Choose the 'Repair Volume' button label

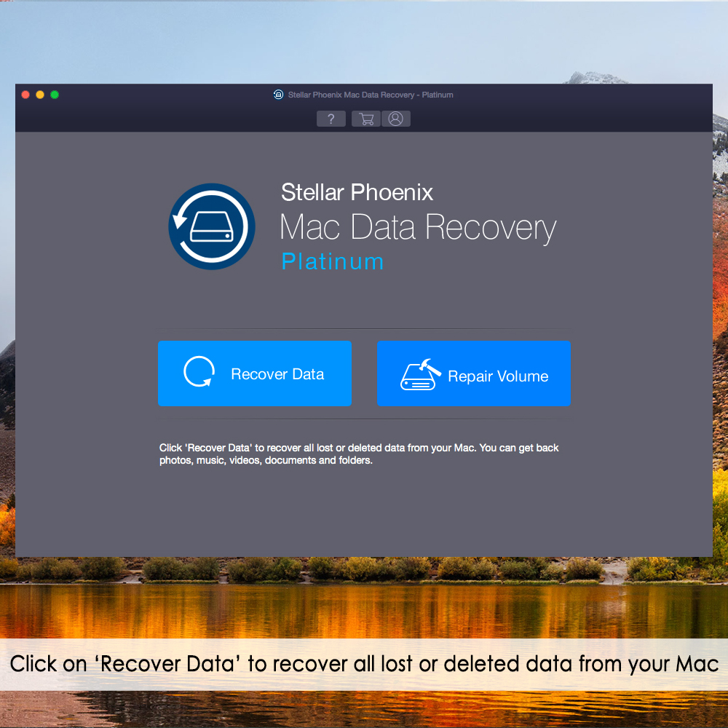[498, 376]
